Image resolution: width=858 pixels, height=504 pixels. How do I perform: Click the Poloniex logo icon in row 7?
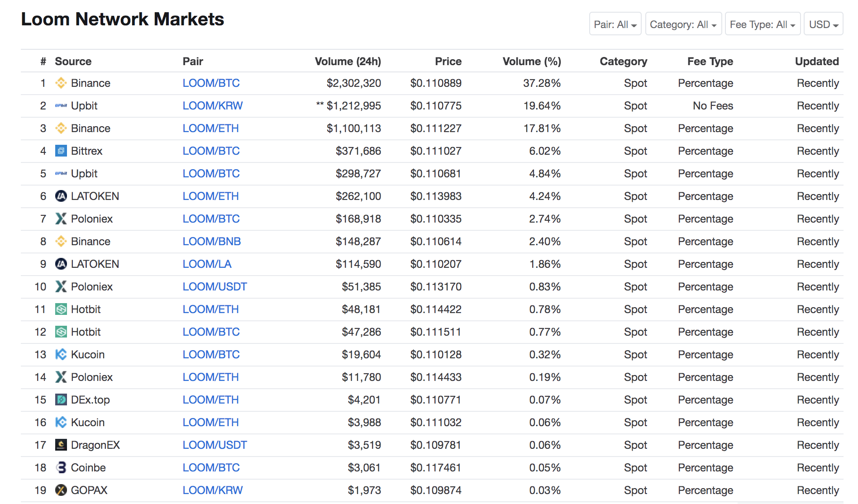(61, 219)
